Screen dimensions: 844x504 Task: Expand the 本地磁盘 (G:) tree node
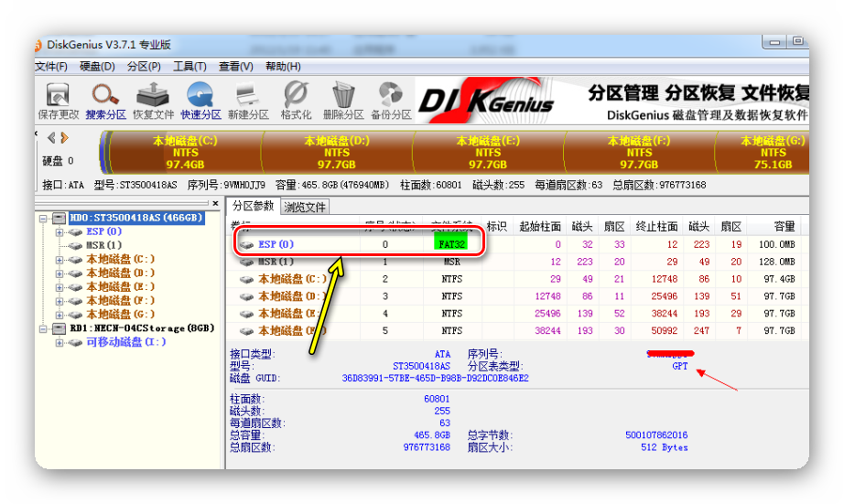click(x=60, y=316)
